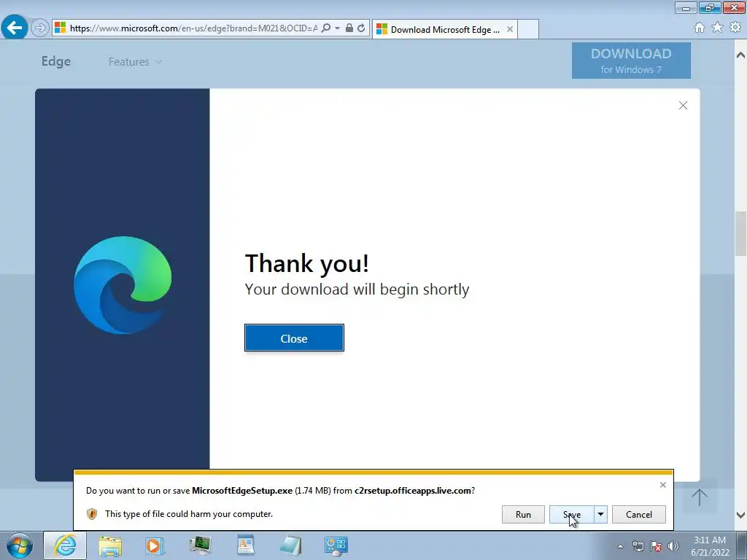Screen dimensions: 747x560
Task: Click the volume speaker icon
Action: (673, 546)
